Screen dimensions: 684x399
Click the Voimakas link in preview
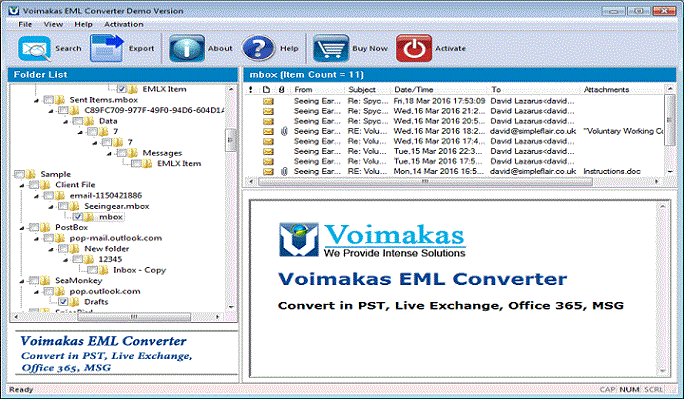(x=394, y=235)
